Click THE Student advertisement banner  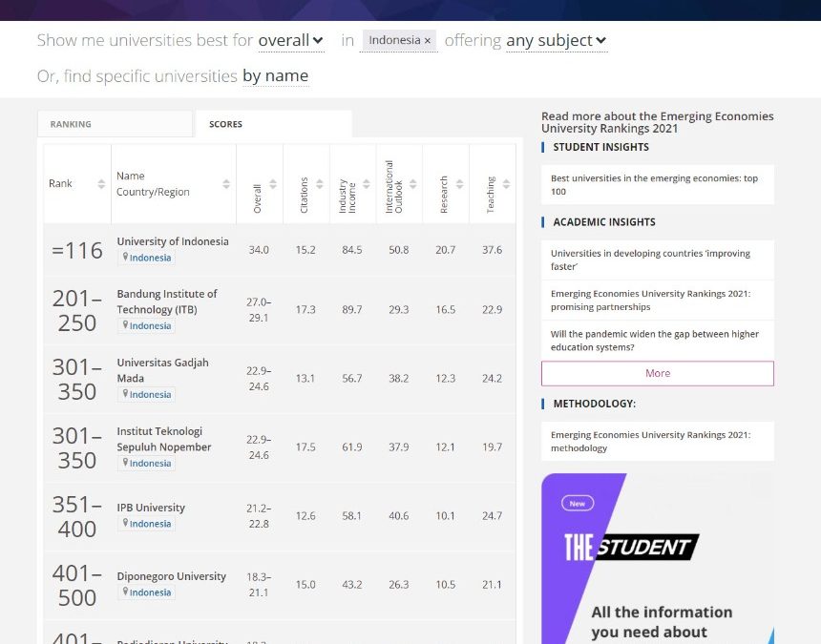(658, 559)
